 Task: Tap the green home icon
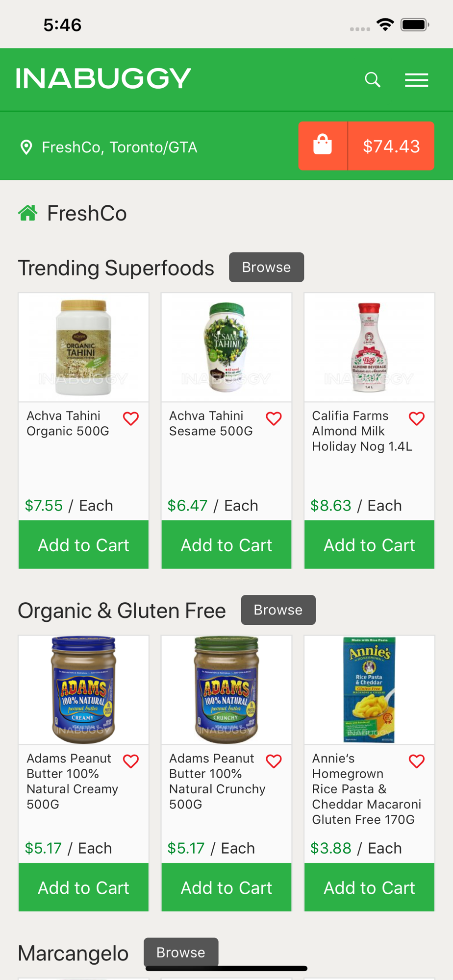pos(28,213)
